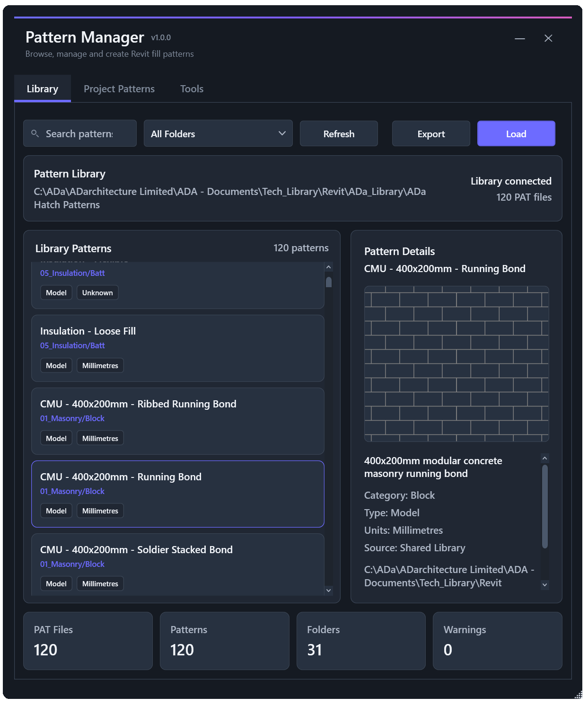Click the Export button

click(x=431, y=133)
